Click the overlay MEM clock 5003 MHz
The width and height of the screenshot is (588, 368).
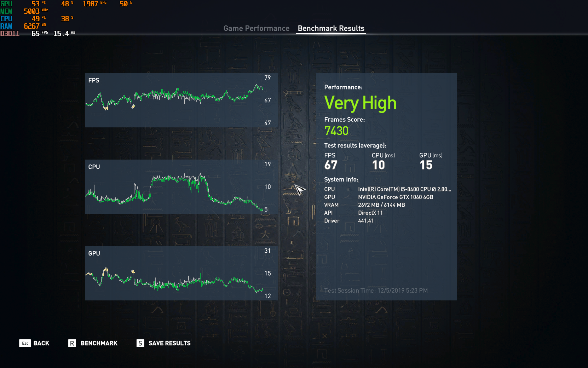(35, 11)
